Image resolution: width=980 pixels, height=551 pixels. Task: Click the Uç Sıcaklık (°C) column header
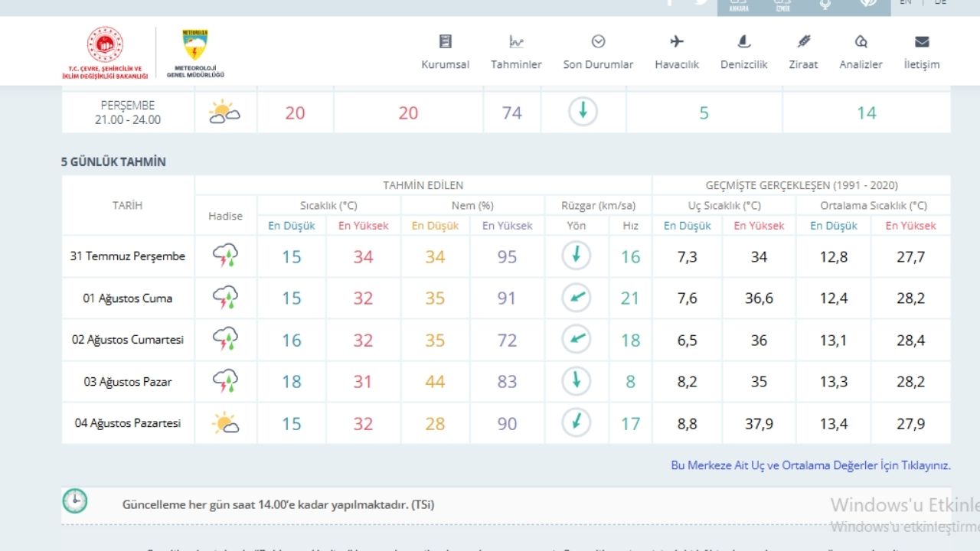tap(724, 205)
